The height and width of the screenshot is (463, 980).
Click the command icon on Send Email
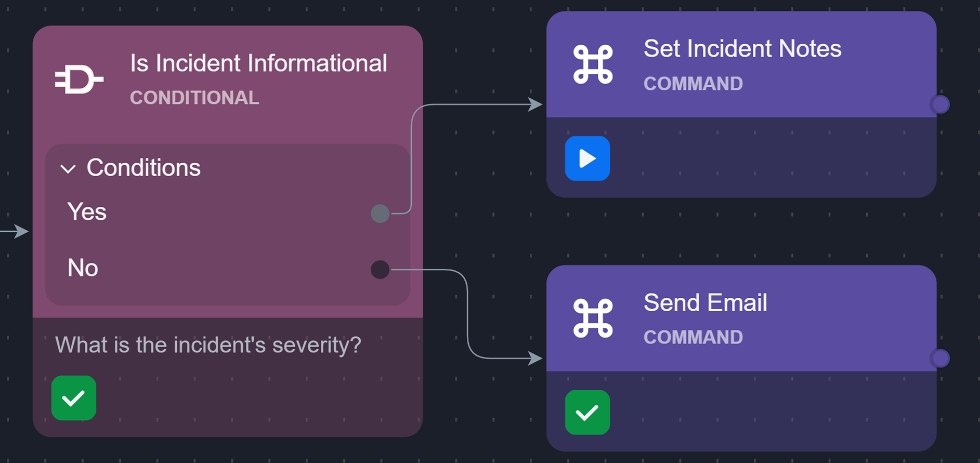pyautogui.click(x=593, y=318)
